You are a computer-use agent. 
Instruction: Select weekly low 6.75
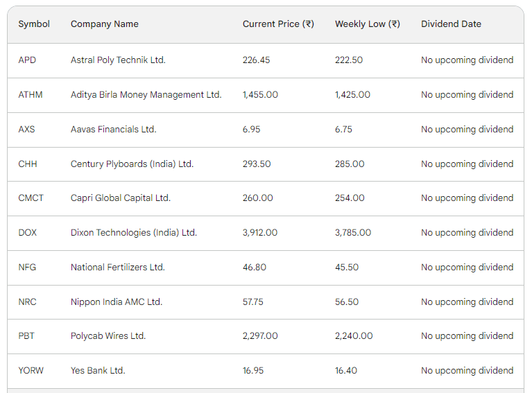343,129
